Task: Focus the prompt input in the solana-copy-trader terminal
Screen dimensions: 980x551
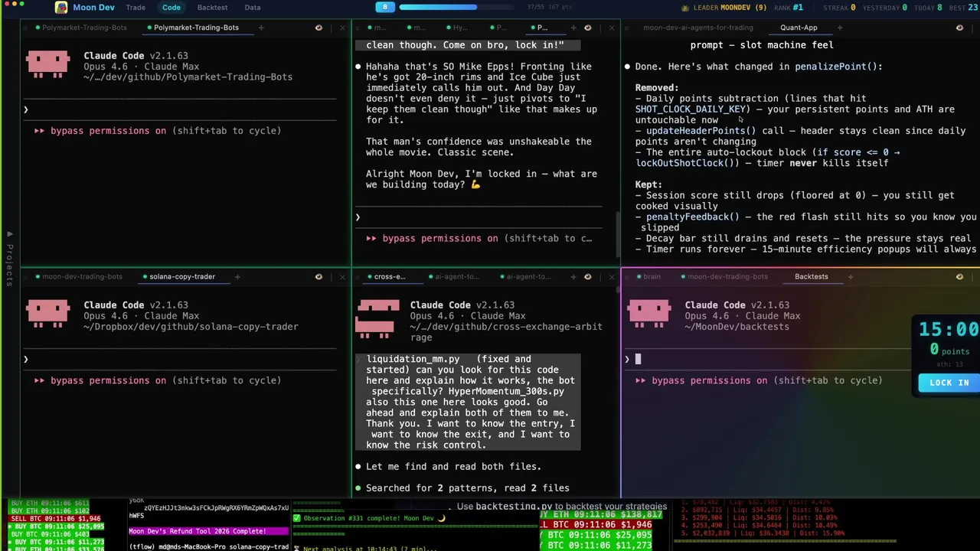Action: (180, 359)
